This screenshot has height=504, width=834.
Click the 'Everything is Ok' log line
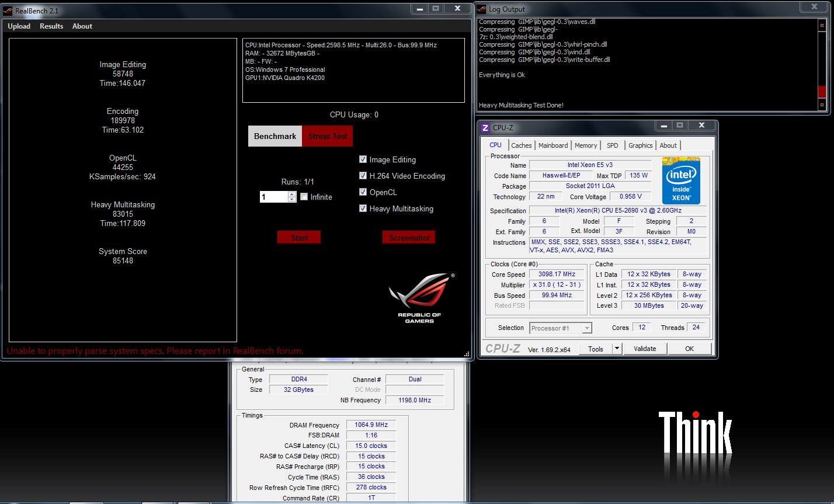coord(502,75)
